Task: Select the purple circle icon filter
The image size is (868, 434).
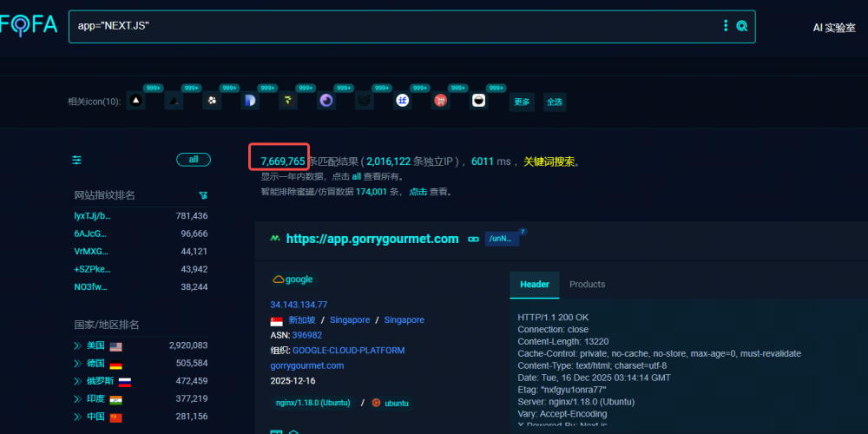Action: coord(325,102)
